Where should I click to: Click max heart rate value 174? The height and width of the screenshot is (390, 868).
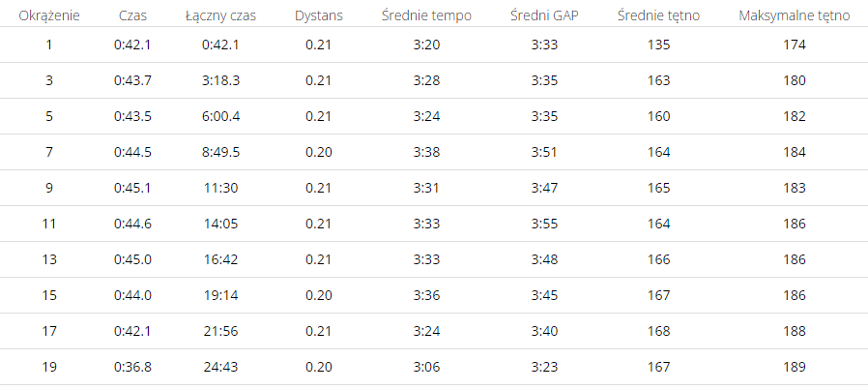(794, 45)
